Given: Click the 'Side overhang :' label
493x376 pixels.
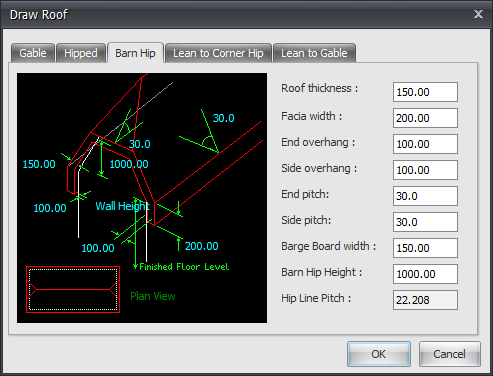Looking at the screenshot, I should coord(319,168).
